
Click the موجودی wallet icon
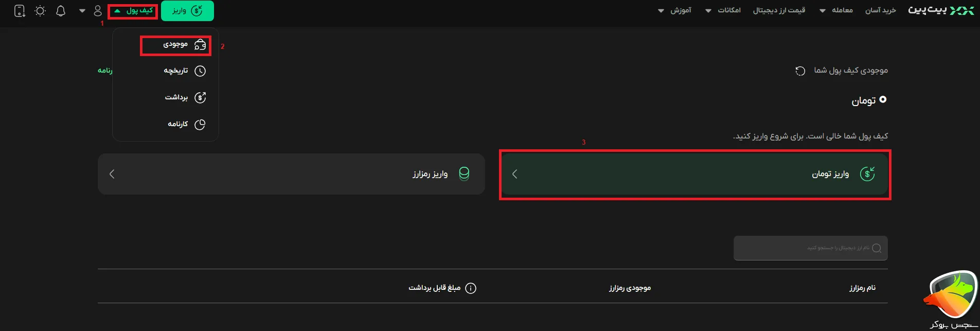pyautogui.click(x=200, y=45)
